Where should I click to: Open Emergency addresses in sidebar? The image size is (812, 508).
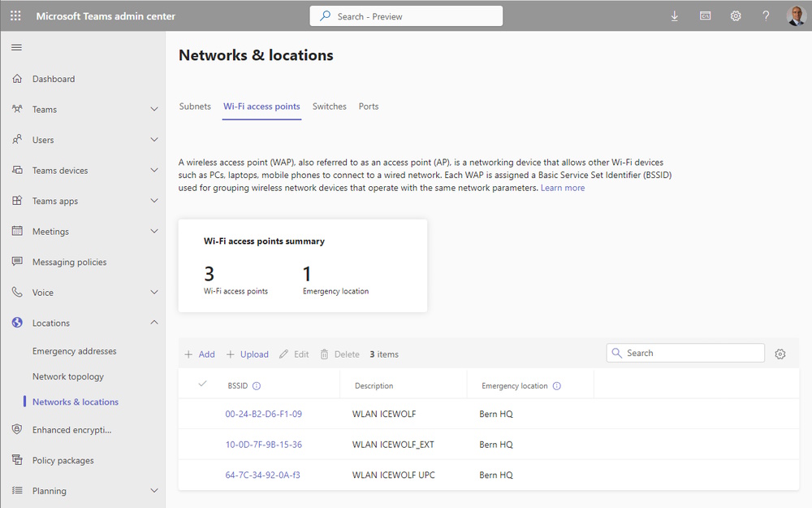click(74, 351)
